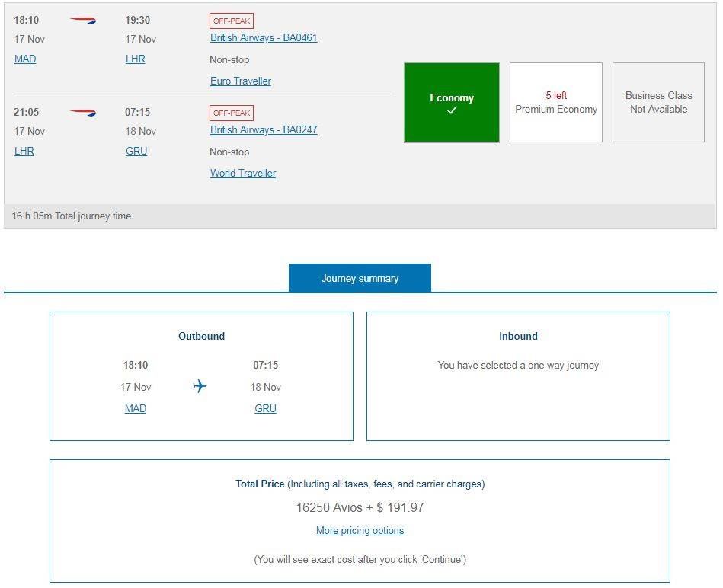
Task: Click the GRU link in Outbound summary
Action: tap(266, 409)
